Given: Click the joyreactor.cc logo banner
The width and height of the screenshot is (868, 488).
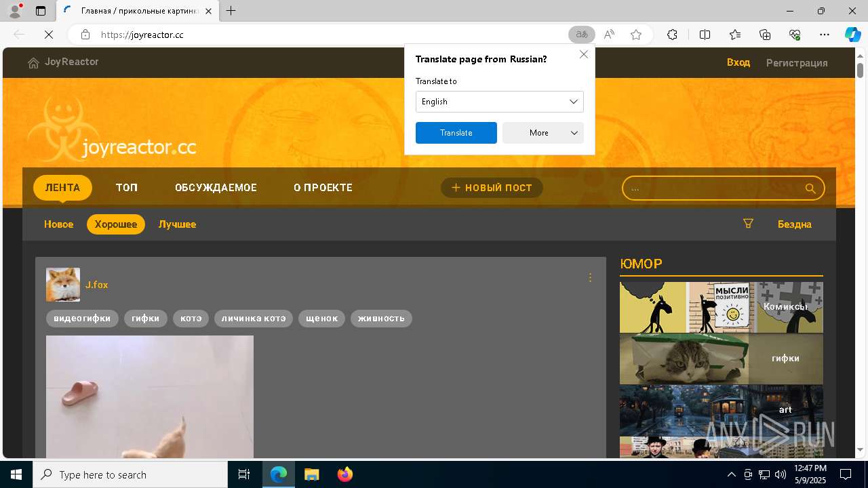Looking at the screenshot, I should pos(113,129).
